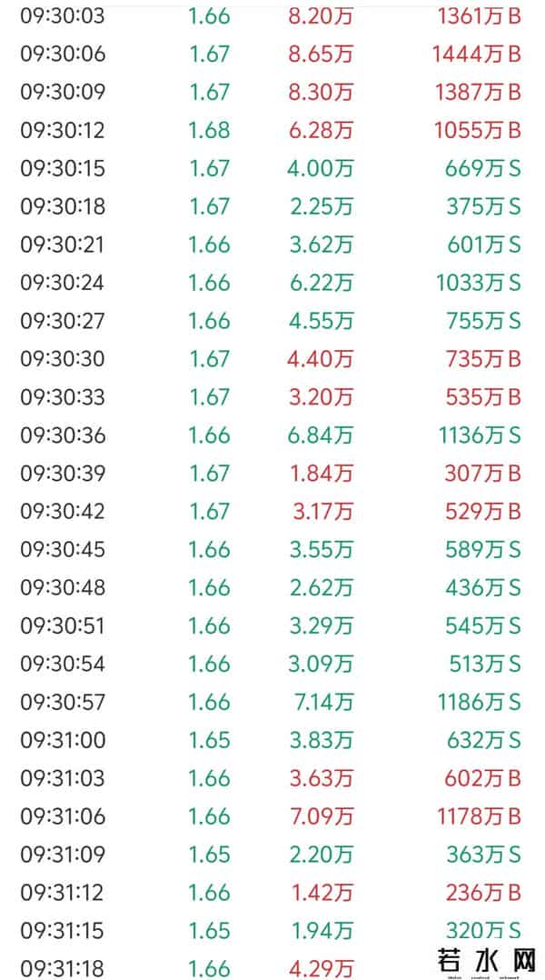Screen dimensions: 545x980
Task: Click the 589万 S sell amount
Action: [x=483, y=549]
